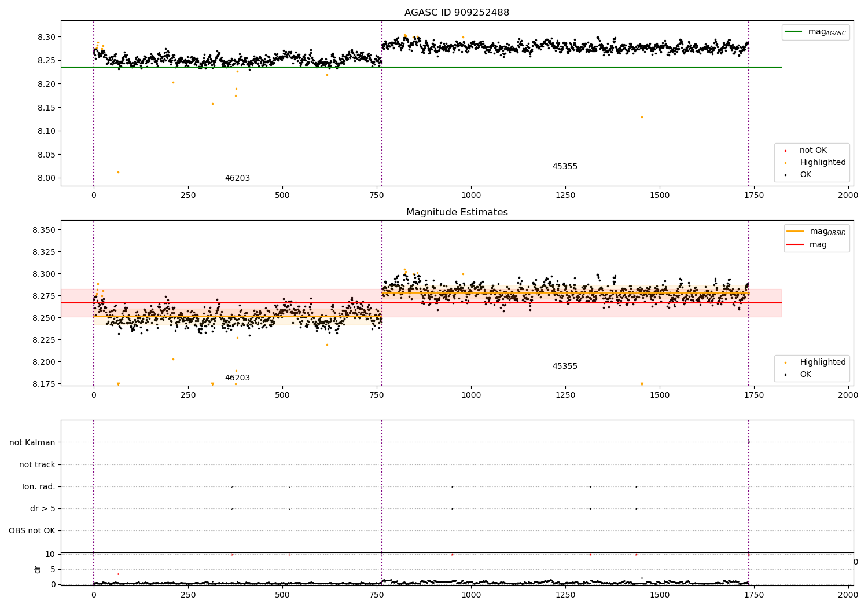Click the "10" tick on the dr axis
This screenshot has width=868, height=608.
point(50,555)
